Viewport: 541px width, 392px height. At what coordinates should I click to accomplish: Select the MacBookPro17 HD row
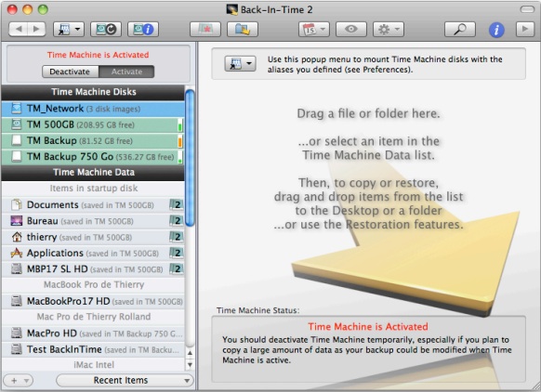(x=93, y=301)
